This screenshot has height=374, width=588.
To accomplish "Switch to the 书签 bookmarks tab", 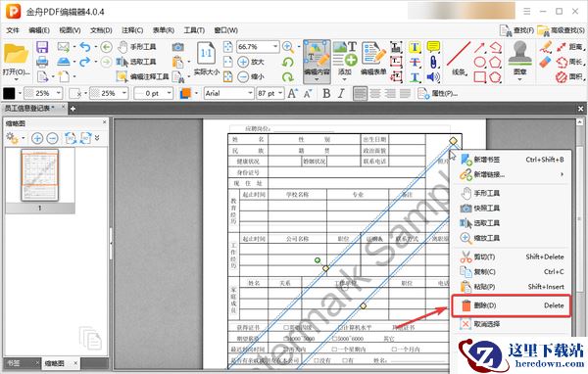I will (x=14, y=363).
